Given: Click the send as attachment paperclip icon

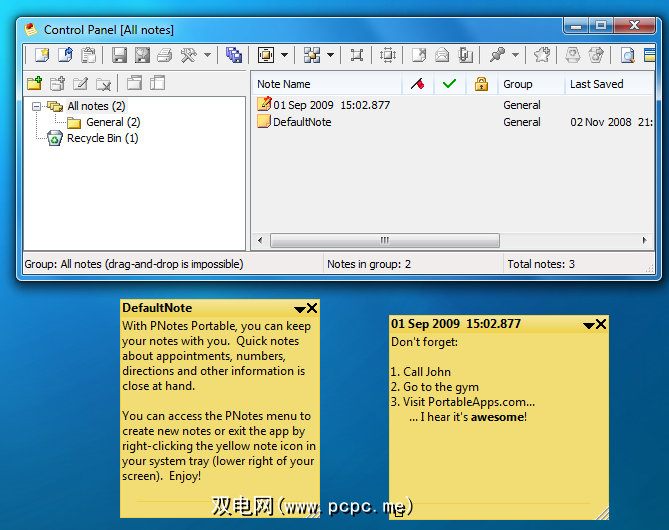Looking at the screenshot, I should 465,55.
